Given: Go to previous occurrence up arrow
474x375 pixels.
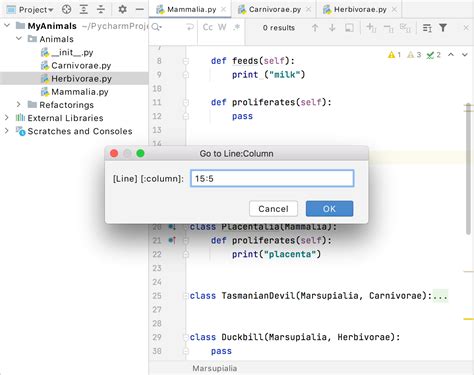Looking at the screenshot, I should tap(315, 28).
